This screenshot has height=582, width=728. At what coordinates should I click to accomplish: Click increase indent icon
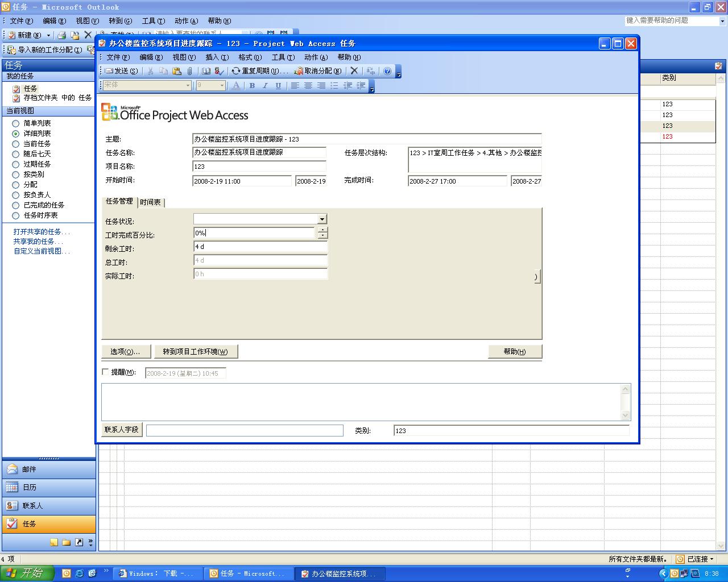[361, 85]
